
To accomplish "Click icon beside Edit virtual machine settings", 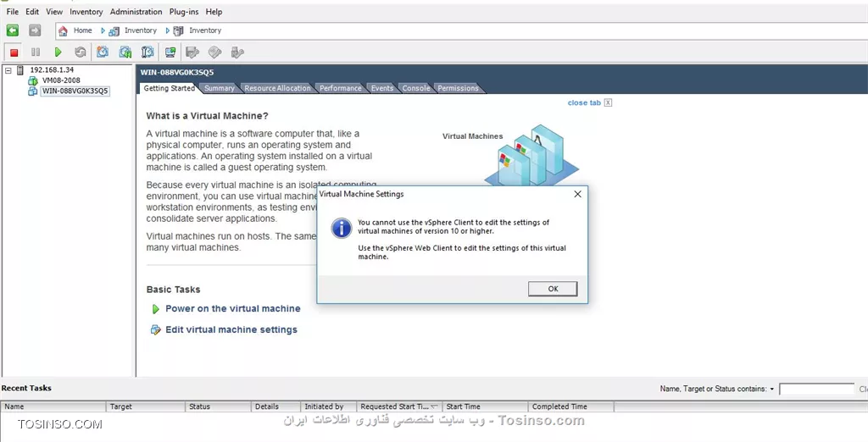I will coord(156,329).
